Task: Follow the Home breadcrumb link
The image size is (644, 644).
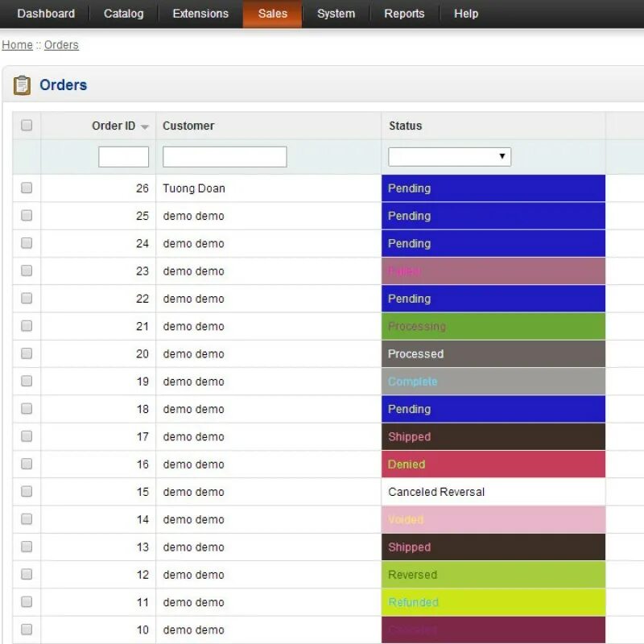Action: pyautogui.click(x=17, y=45)
